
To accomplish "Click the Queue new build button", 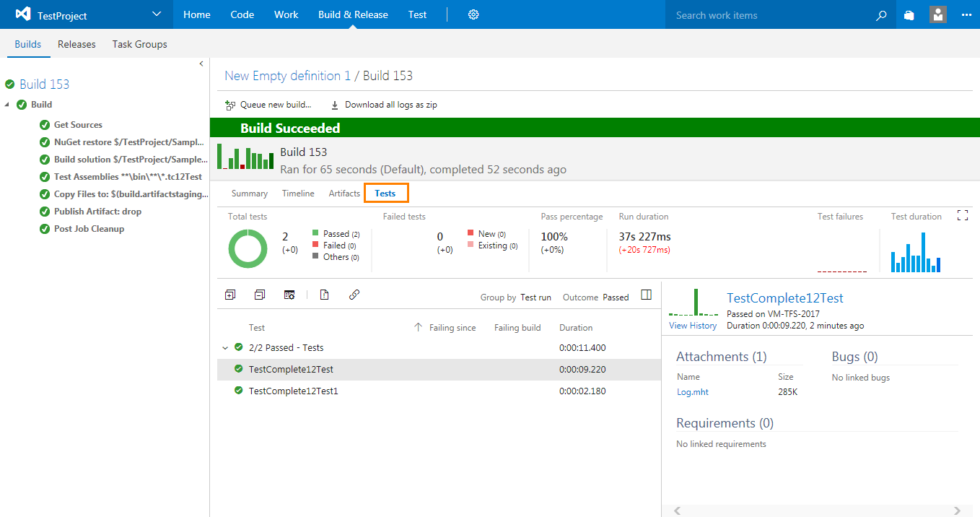I will point(268,105).
